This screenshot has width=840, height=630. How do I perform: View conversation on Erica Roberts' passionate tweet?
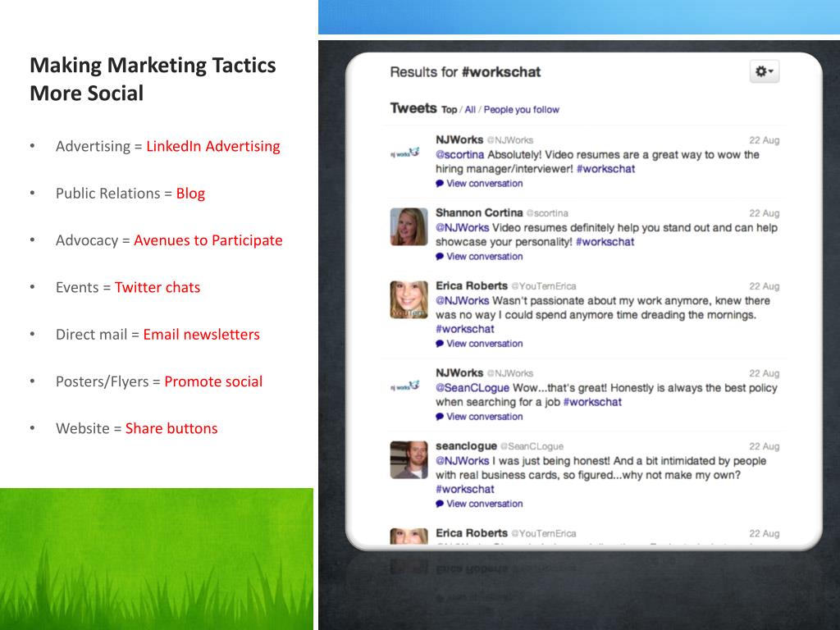(x=484, y=344)
